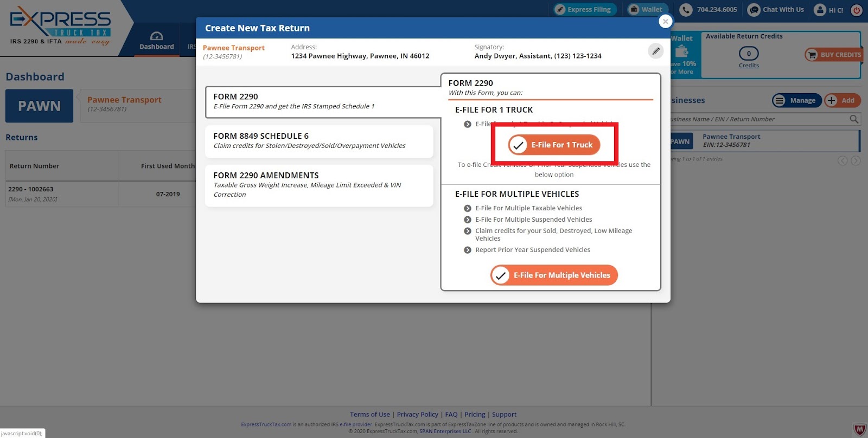Select the Form 8849 Schedule 6 option

319,141
